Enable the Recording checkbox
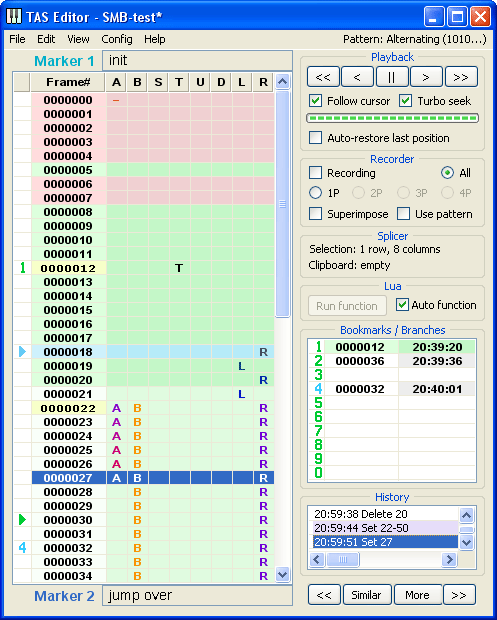497x620 pixels. click(315, 173)
